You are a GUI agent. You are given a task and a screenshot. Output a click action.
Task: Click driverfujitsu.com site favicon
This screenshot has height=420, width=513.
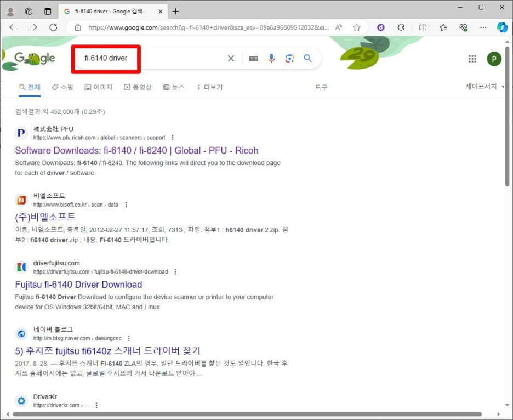[21, 267]
